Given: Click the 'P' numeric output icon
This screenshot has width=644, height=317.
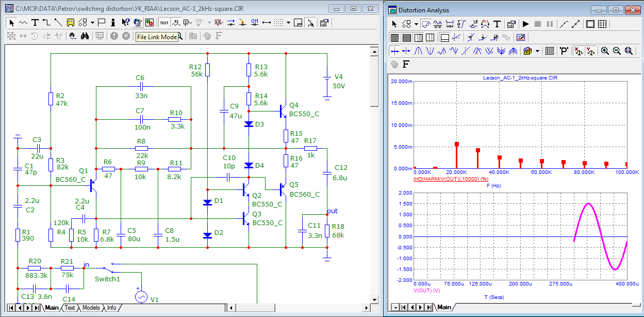Looking at the screenshot, I should [x=564, y=51].
